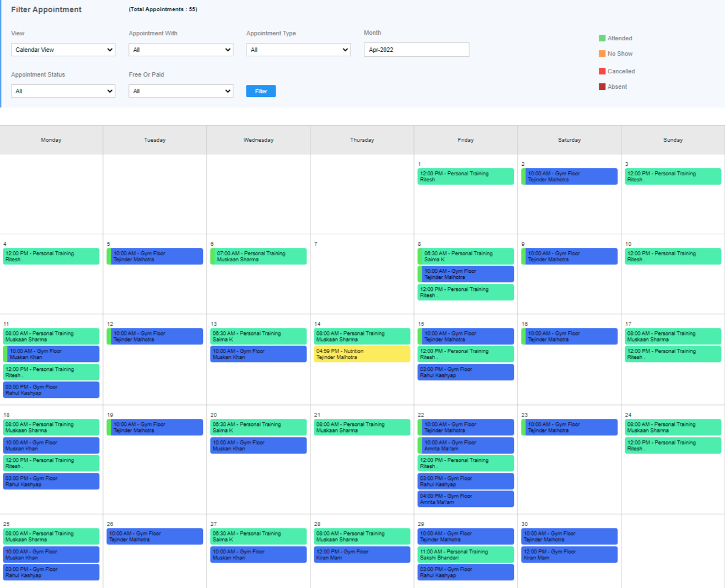Open April 15 03:00 PM Rahul Kashyap appointment
This screenshot has height=588, width=725.
pos(466,372)
